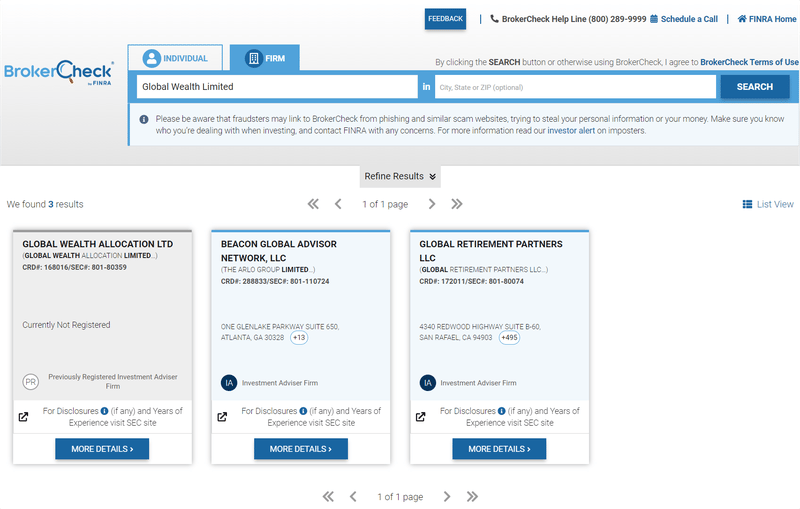Select the INDIVIDUAL search tab

click(175, 58)
